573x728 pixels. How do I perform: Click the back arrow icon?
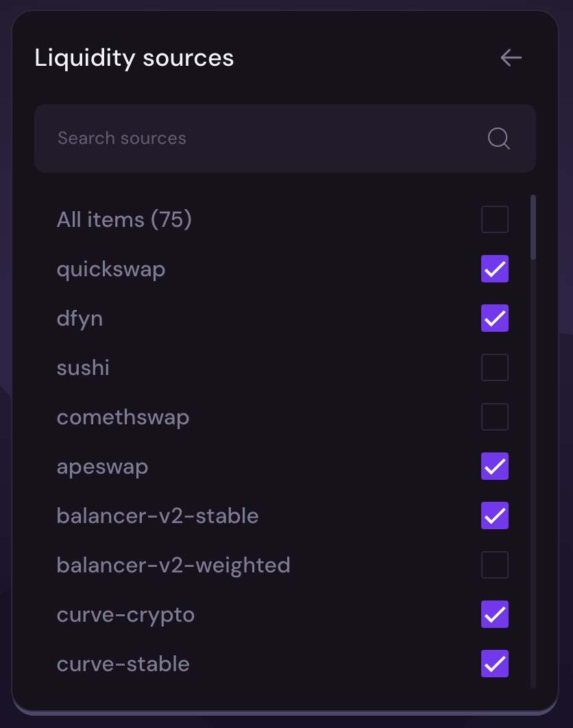click(x=511, y=58)
